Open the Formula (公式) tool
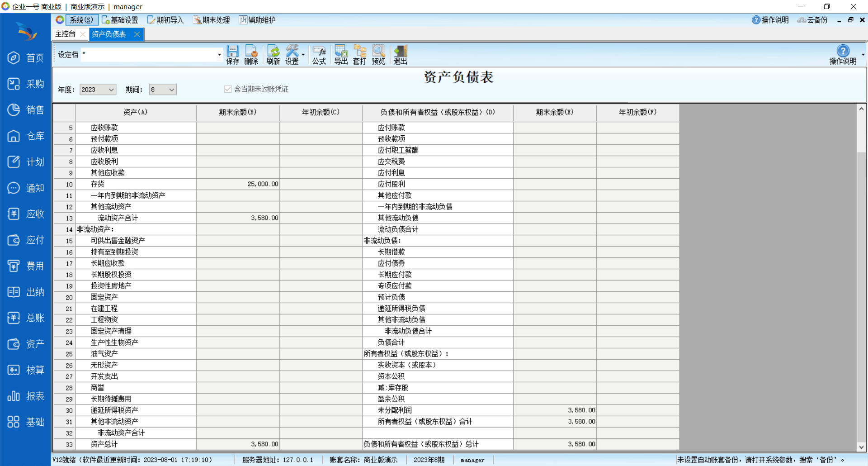868x466 pixels. point(319,54)
